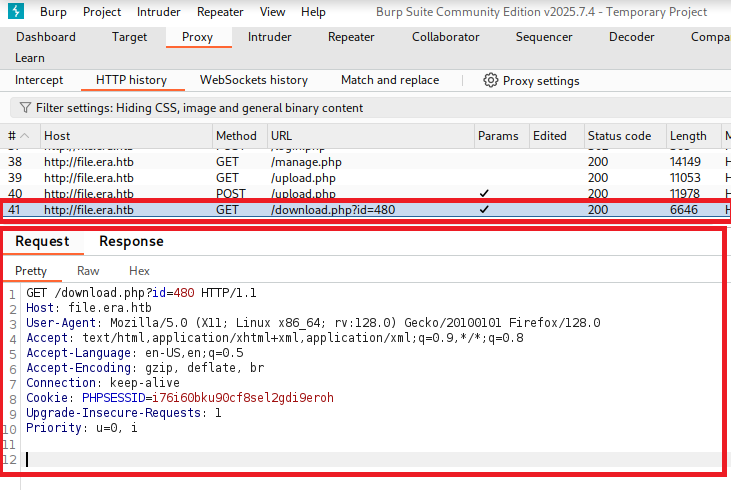Open the Sequencer tab
The height and width of the screenshot is (490, 731).
(544, 37)
